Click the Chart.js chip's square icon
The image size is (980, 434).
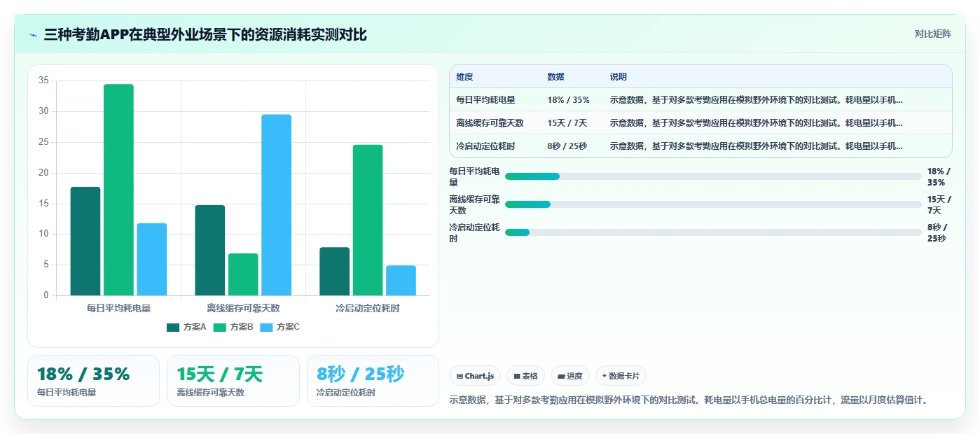coord(460,376)
